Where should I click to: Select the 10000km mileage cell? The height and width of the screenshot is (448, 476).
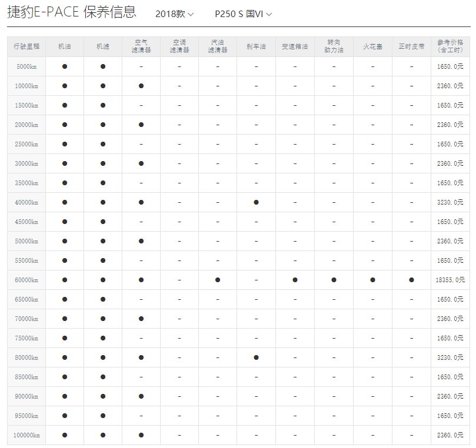click(x=26, y=86)
